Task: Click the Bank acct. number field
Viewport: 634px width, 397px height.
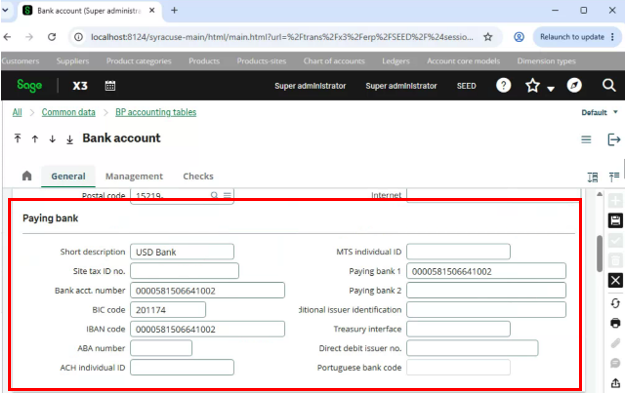Action: point(207,290)
